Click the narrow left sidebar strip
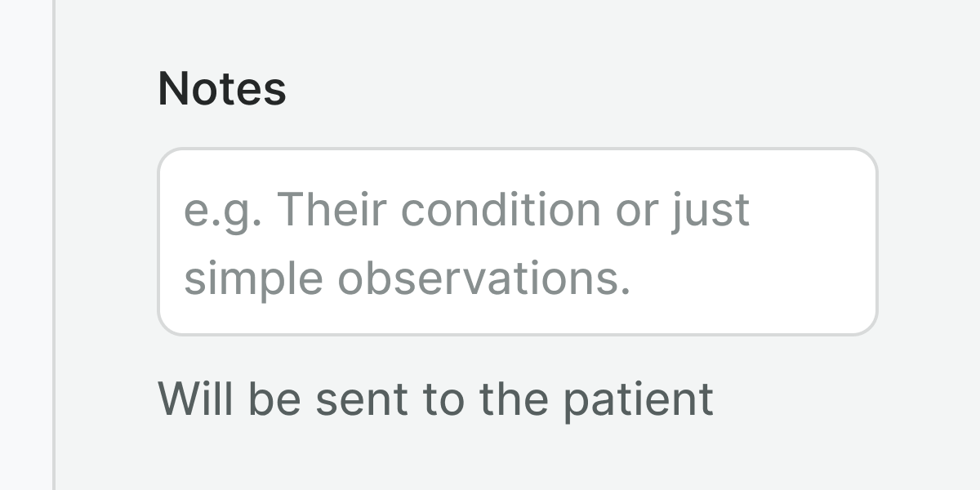The width and height of the screenshot is (980, 490). click(26, 245)
